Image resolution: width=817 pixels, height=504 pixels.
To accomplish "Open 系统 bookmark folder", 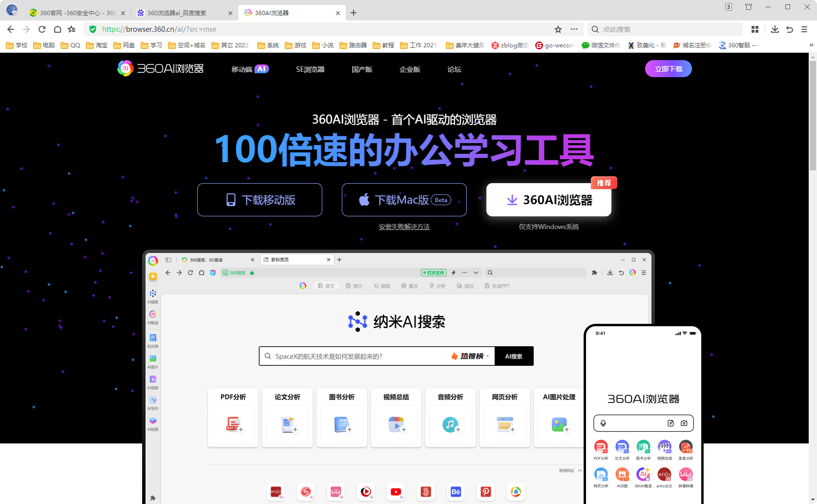I will click(268, 45).
